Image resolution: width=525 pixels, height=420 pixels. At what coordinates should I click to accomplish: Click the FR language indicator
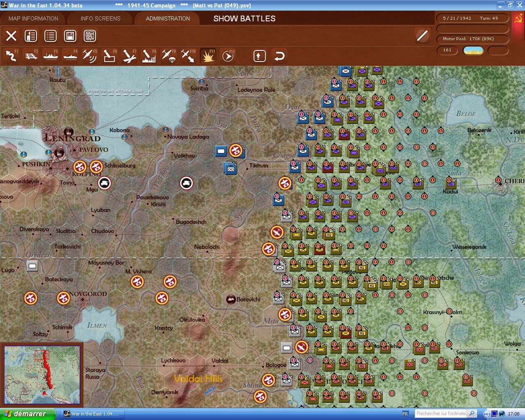(405, 414)
